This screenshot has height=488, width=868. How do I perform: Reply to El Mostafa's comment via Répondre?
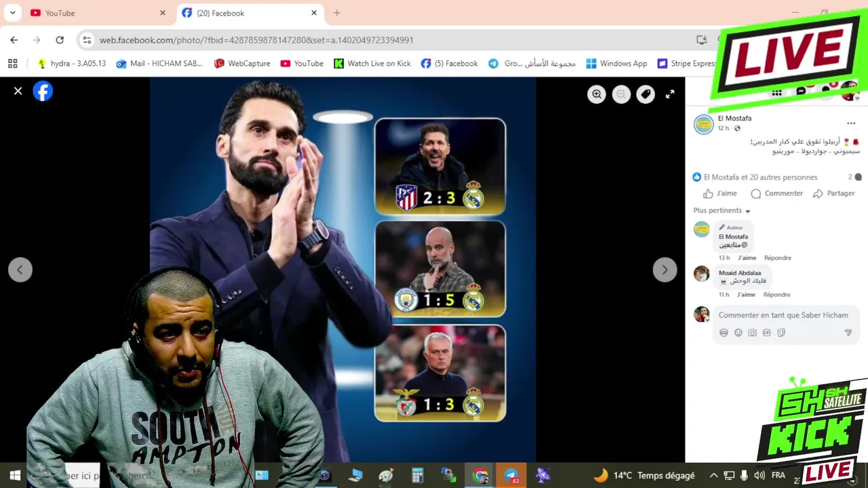pos(778,258)
